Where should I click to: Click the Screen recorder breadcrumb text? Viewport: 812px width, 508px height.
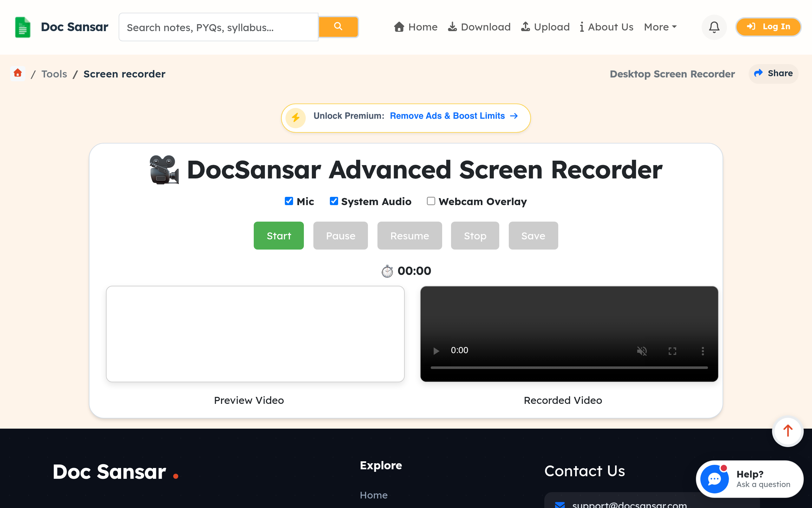point(124,74)
